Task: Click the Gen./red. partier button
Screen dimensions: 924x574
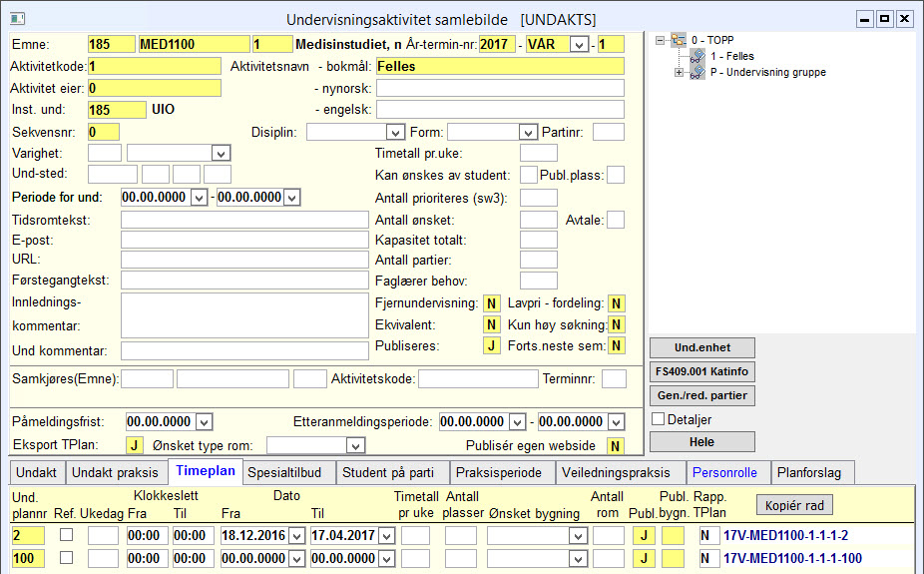Action: (x=702, y=395)
